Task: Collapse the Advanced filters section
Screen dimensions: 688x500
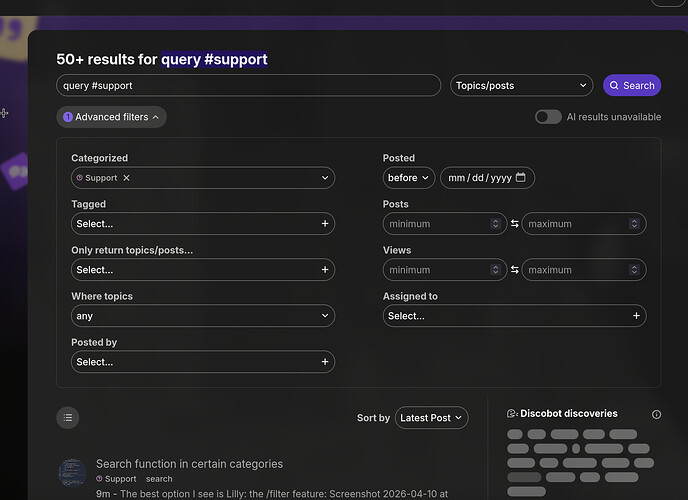Action: (x=111, y=117)
